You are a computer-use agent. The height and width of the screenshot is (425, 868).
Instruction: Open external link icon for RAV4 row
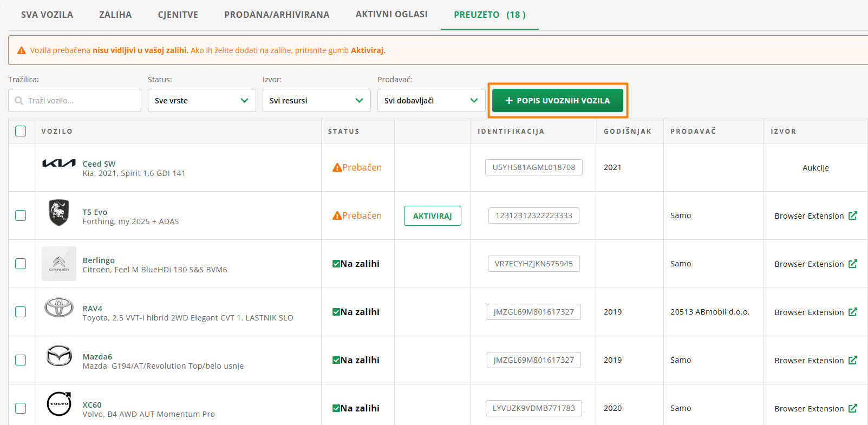852,312
